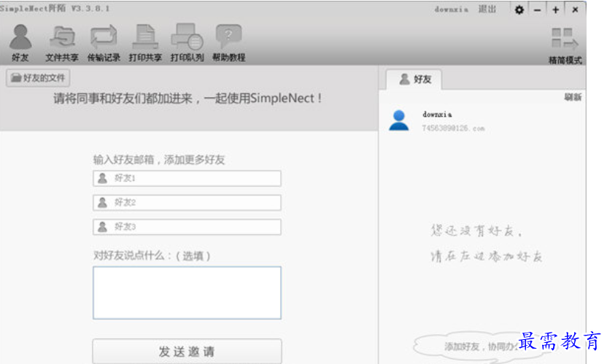This screenshot has height=364, width=607.
Task: Select downxia contact avatar
Action: (399, 120)
